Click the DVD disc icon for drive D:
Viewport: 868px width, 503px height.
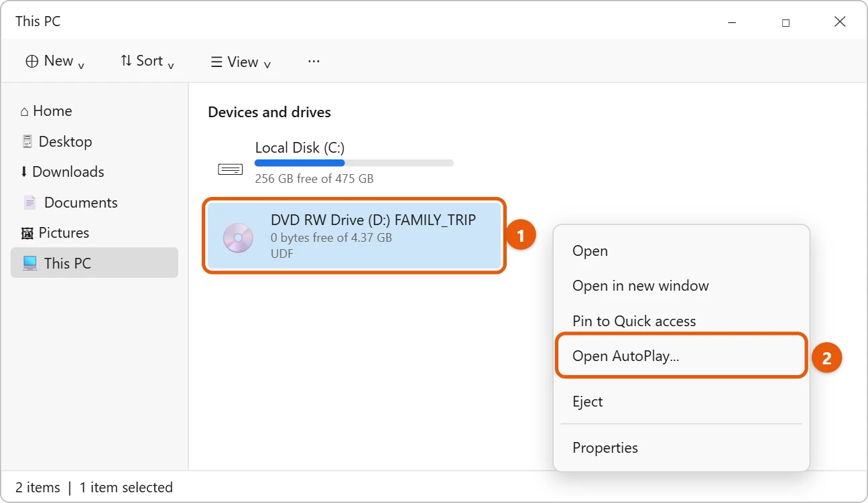pyautogui.click(x=238, y=238)
